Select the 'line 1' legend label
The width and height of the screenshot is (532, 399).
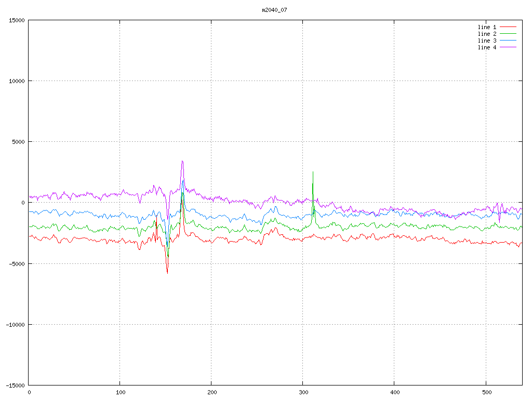point(487,27)
